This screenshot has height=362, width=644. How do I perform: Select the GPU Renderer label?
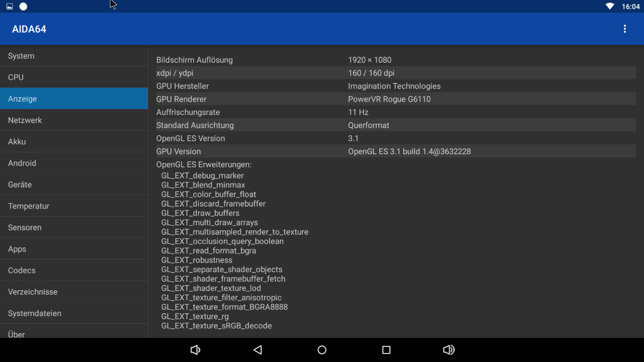181,99
